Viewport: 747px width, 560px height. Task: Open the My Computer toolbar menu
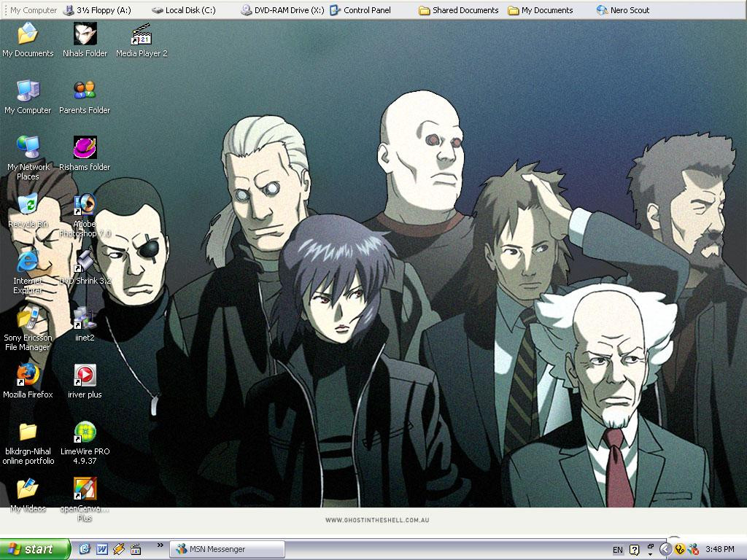point(34,10)
